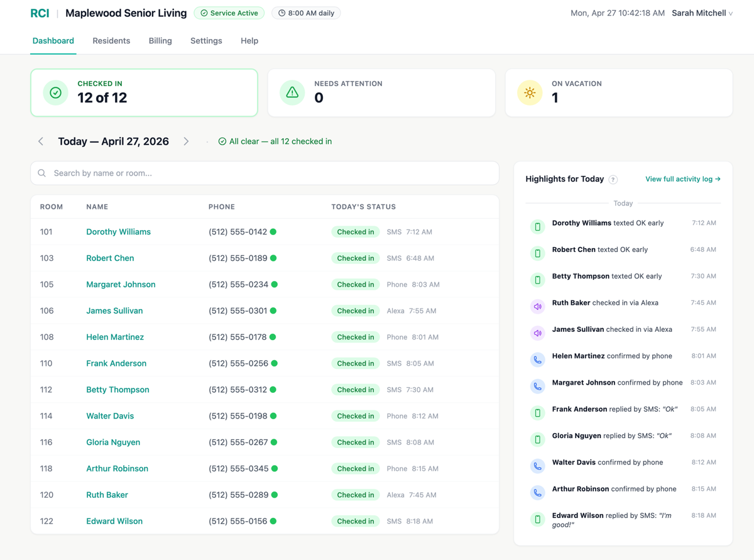Open the Sarah Mitchell account dropdown

702,13
